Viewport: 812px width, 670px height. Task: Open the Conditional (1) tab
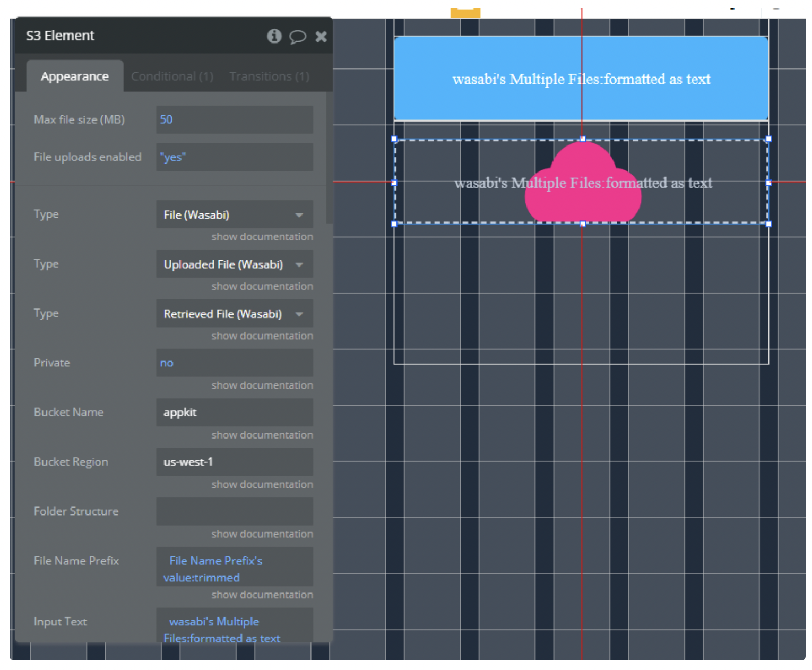point(172,76)
